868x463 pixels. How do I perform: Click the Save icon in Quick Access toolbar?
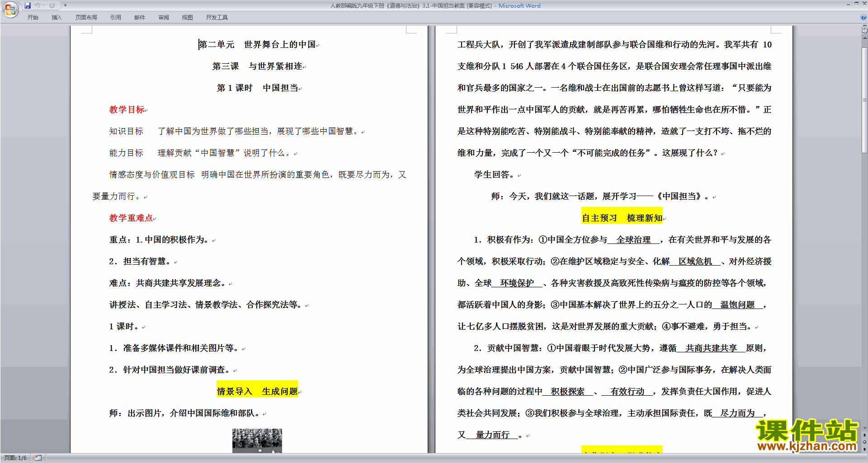point(28,5)
